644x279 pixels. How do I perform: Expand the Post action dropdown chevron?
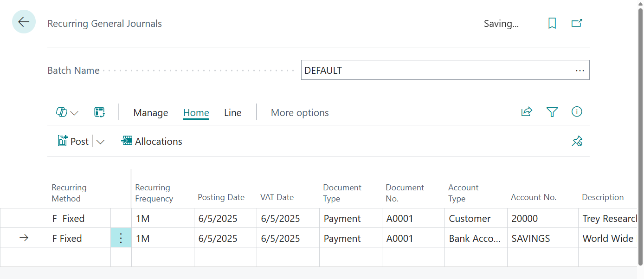tap(101, 141)
